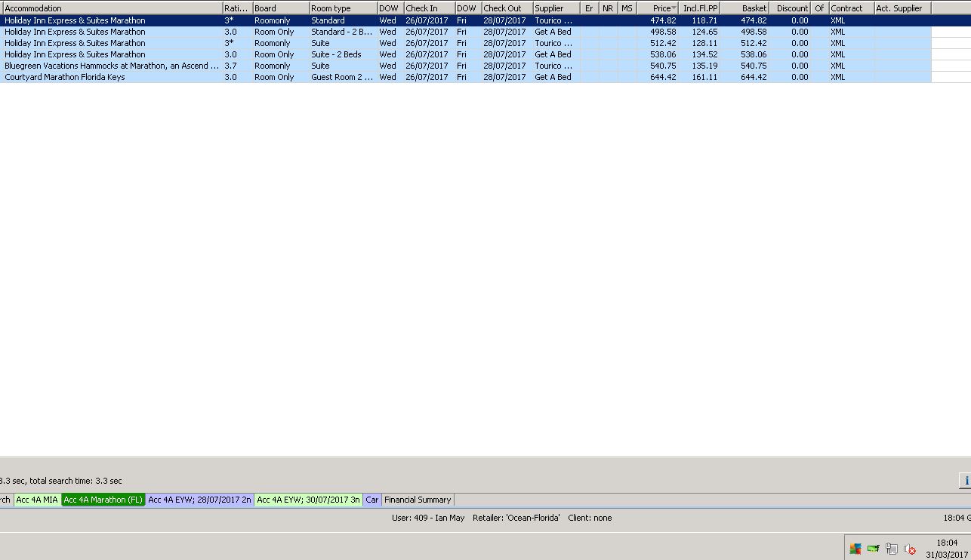
Task: Select the Bluegreen Vacations Hammocks at Marathon row
Action: [x=466, y=66]
